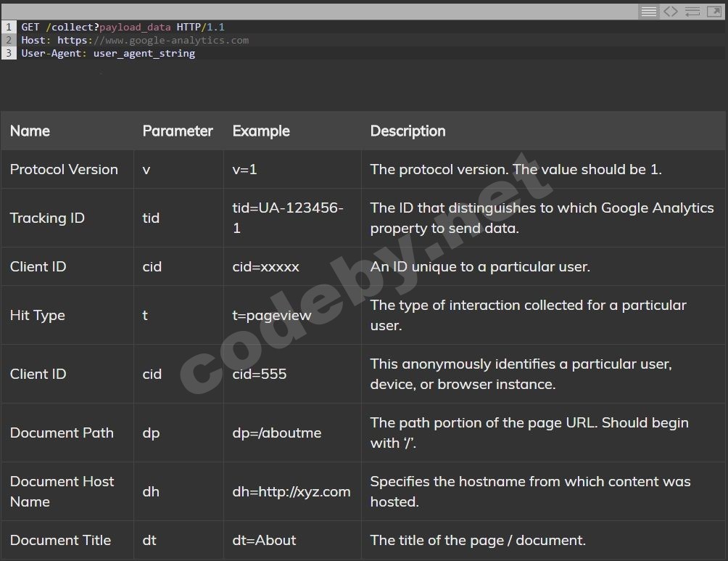This screenshot has height=561, width=728.
Task: Select the Protocol Version row name
Action: (64, 170)
